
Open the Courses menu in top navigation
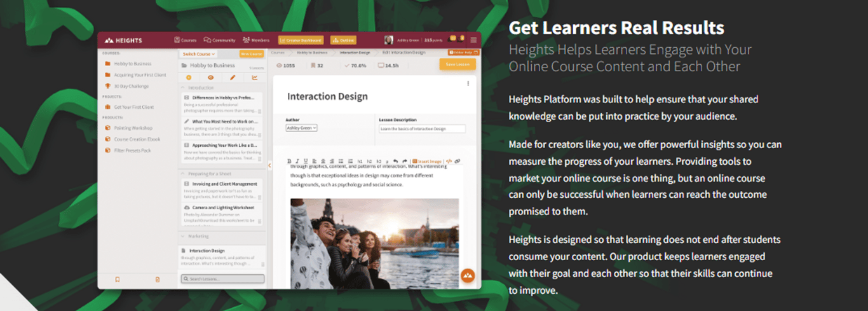[x=185, y=40]
